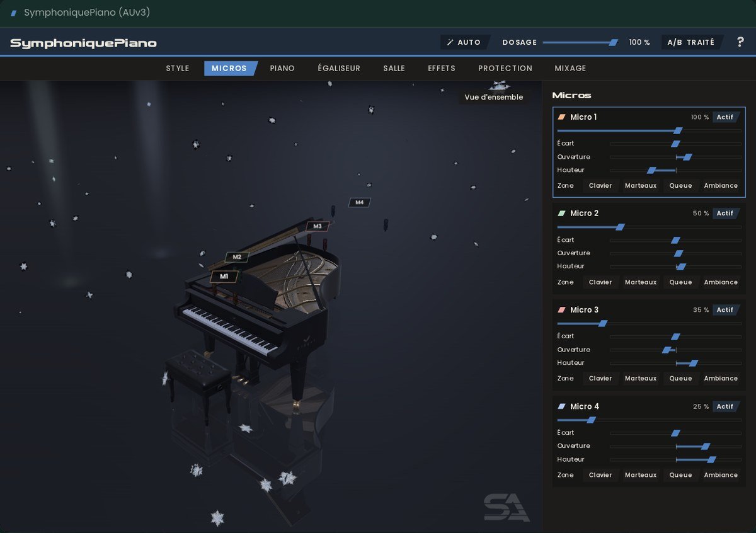Set Micro 1 zone to Queue
The width and height of the screenshot is (756, 533).
point(680,186)
